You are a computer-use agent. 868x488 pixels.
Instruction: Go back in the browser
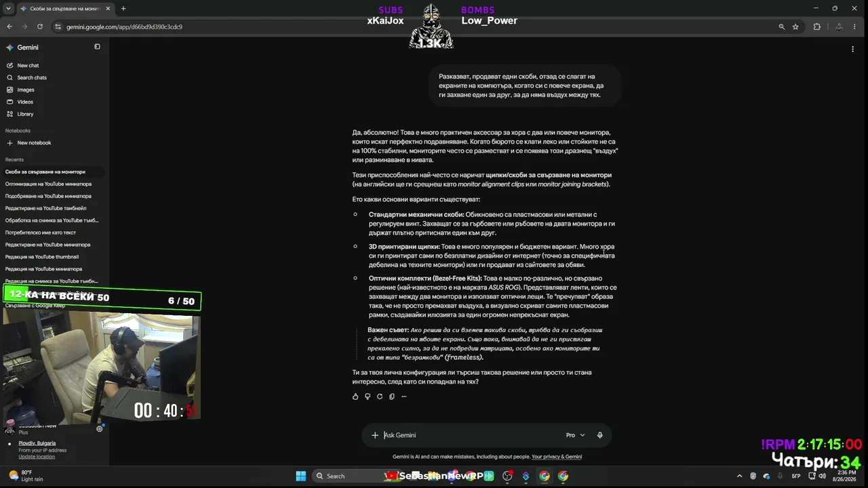point(9,26)
